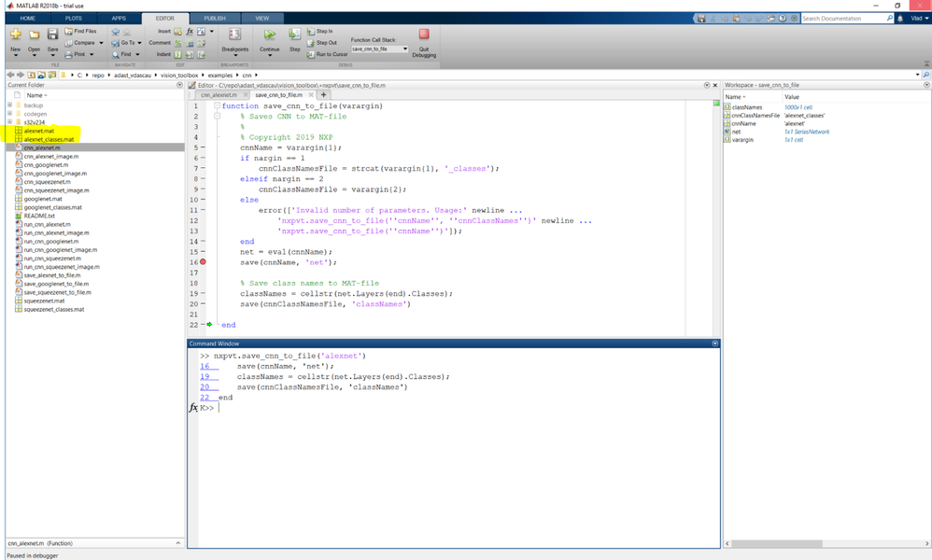Click the help question mark icon
Image resolution: width=932 pixels, height=560 pixels.
tap(783, 19)
